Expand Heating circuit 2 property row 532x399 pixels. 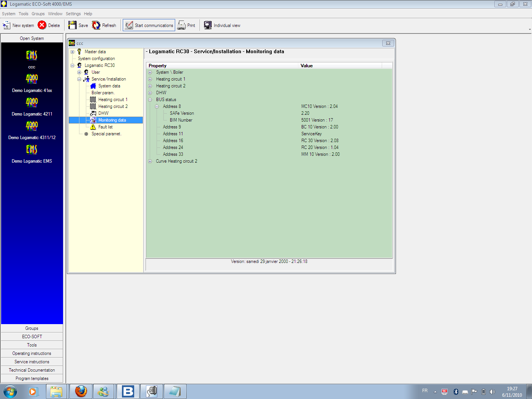tap(150, 86)
